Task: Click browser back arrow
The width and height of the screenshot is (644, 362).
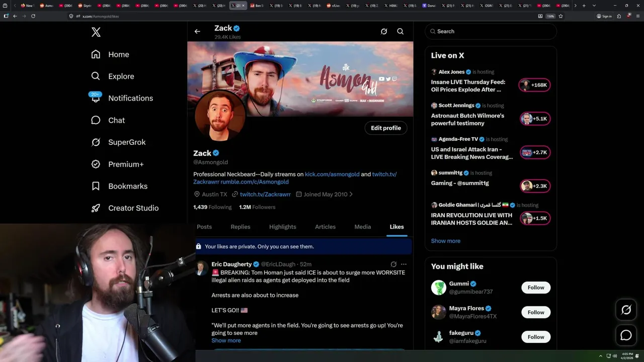Action: click(x=15, y=16)
